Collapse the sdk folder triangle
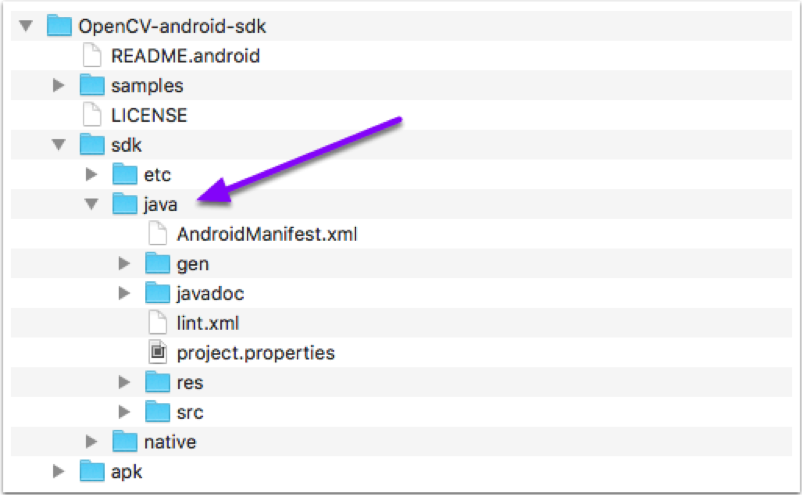Screen dimensions: 802x495 (59, 145)
